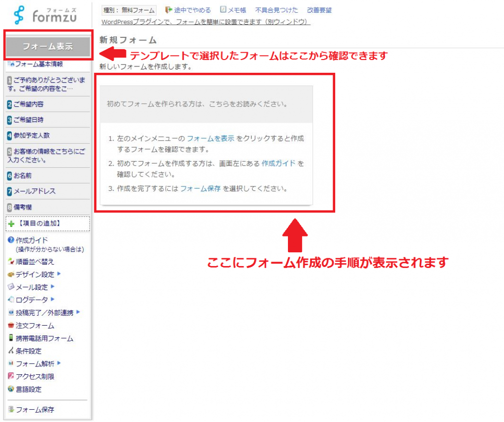504x422 pixels.
Task: Click the exit icon beside 途中でやめる
Action: (168, 10)
